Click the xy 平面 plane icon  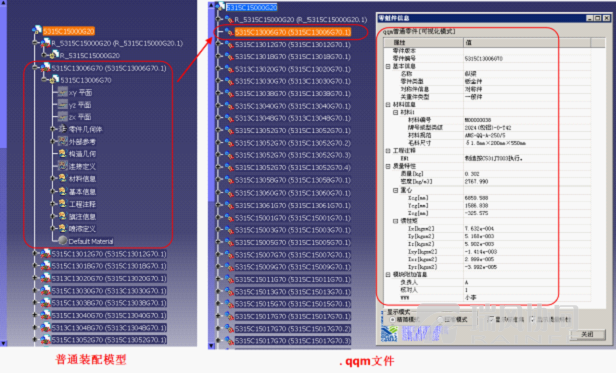coord(63,92)
